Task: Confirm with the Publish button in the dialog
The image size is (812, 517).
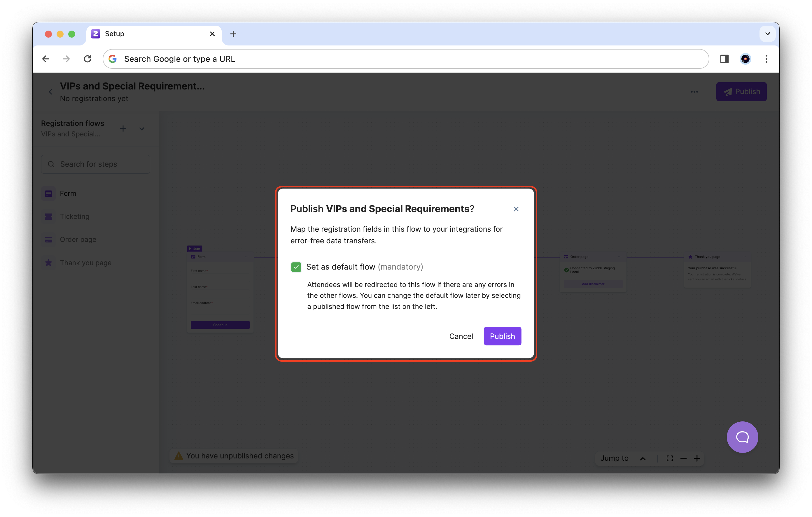Action: coord(502,336)
